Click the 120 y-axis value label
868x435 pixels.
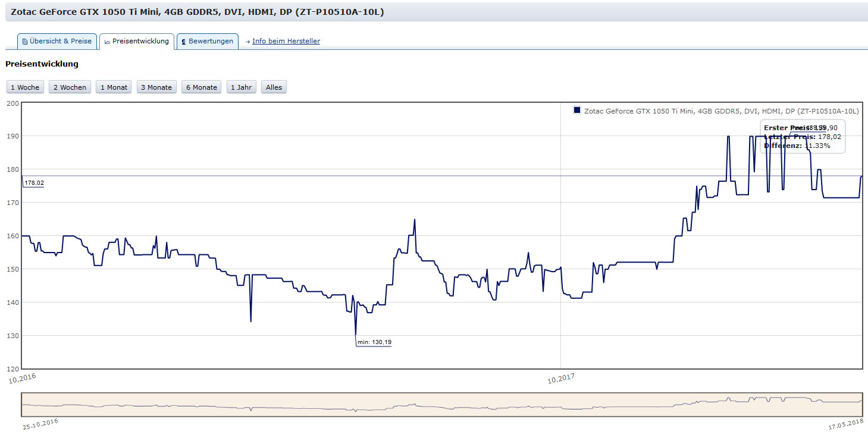(12, 369)
